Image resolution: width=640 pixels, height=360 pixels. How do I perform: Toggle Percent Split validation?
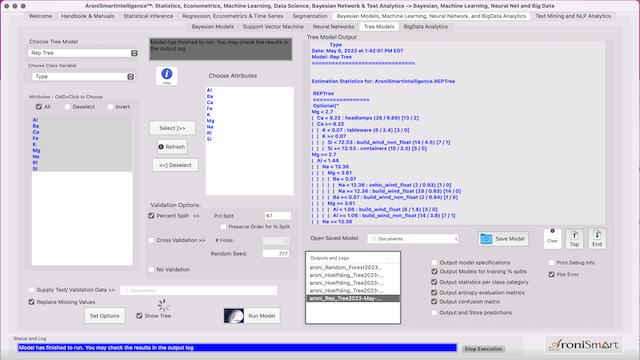(151, 216)
